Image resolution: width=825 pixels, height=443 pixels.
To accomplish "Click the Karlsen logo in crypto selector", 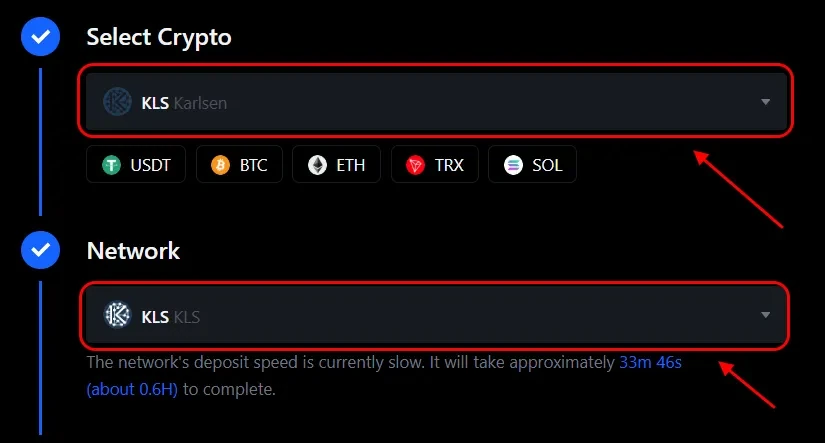I will pyautogui.click(x=118, y=102).
